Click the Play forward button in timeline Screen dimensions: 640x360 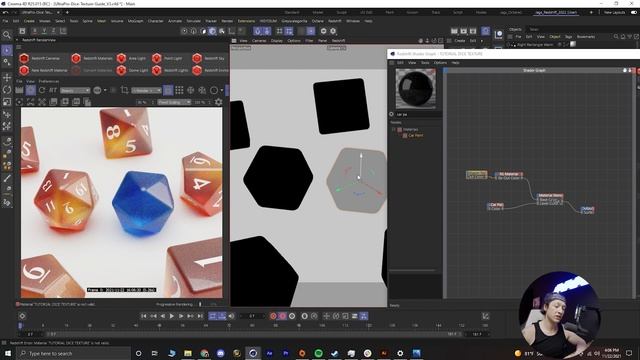coord(172,316)
